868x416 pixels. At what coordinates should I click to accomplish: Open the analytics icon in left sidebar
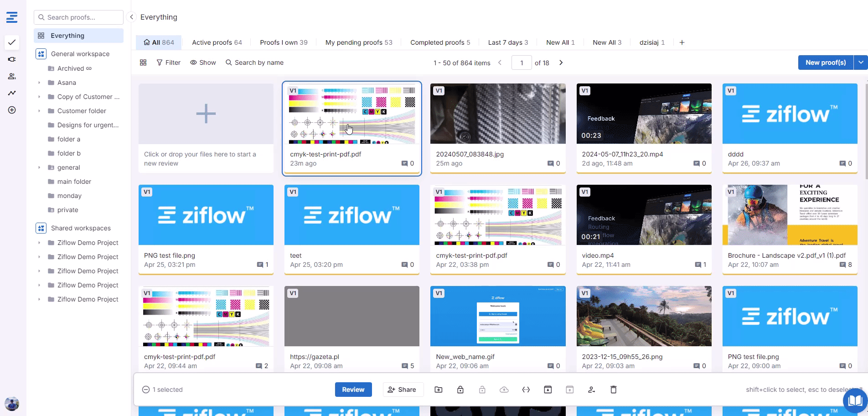point(12,93)
